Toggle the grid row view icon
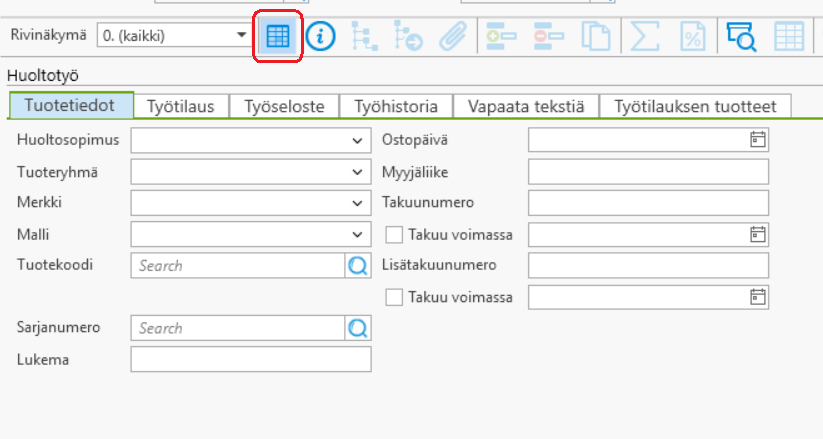 [x=278, y=36]
